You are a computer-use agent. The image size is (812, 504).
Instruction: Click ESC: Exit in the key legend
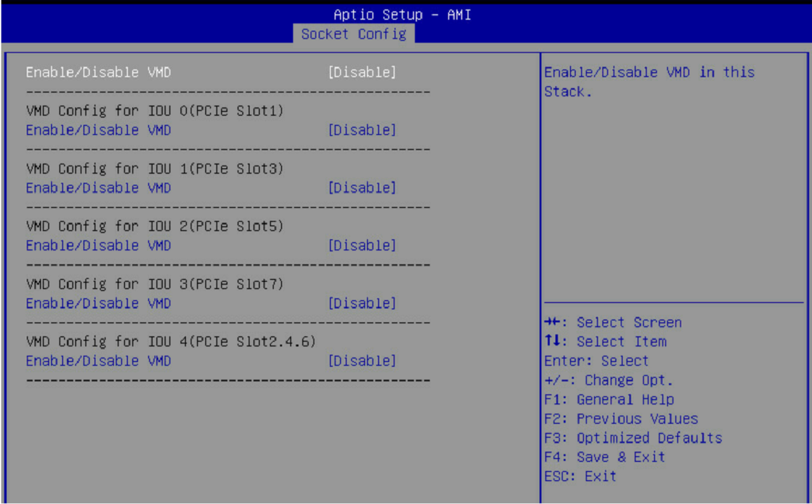[580, 476]
